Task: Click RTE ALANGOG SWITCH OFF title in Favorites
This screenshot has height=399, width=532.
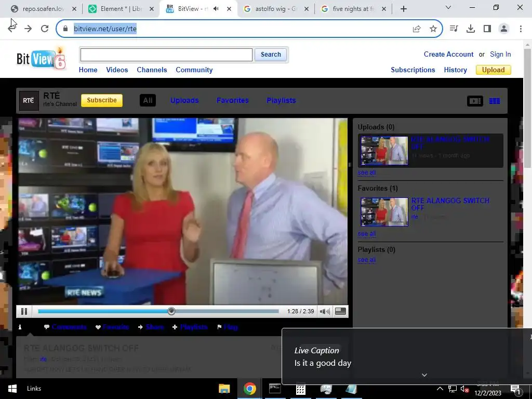Action: [x=450, y=204]
